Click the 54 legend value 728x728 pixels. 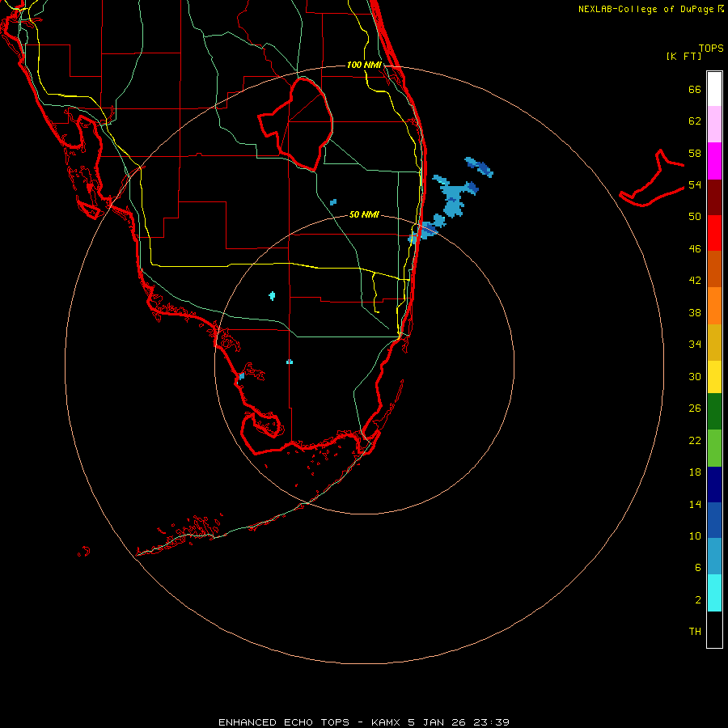click(x=695, y=184)
